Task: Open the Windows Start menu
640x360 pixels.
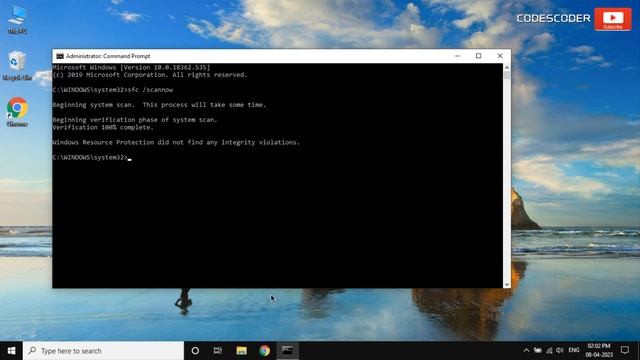Action: pos(11,351)
